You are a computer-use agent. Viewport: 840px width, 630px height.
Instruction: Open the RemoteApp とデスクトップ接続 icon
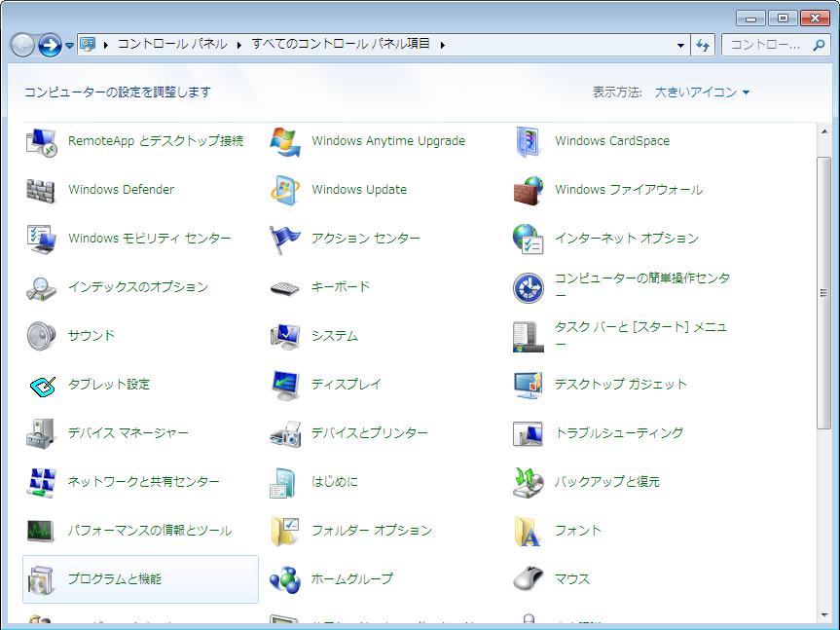click(x=41, y=142)
